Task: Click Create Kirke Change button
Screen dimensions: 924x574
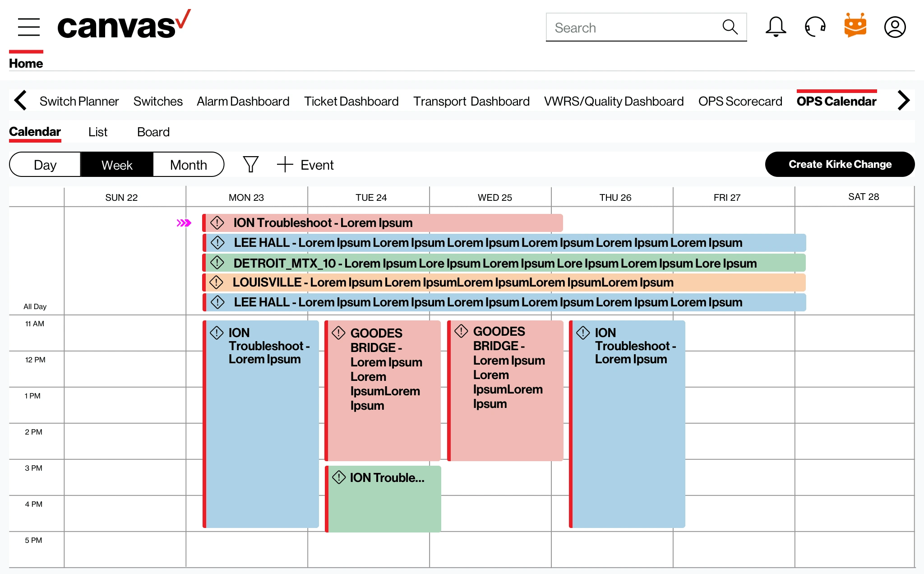Action: coord(839,165)
